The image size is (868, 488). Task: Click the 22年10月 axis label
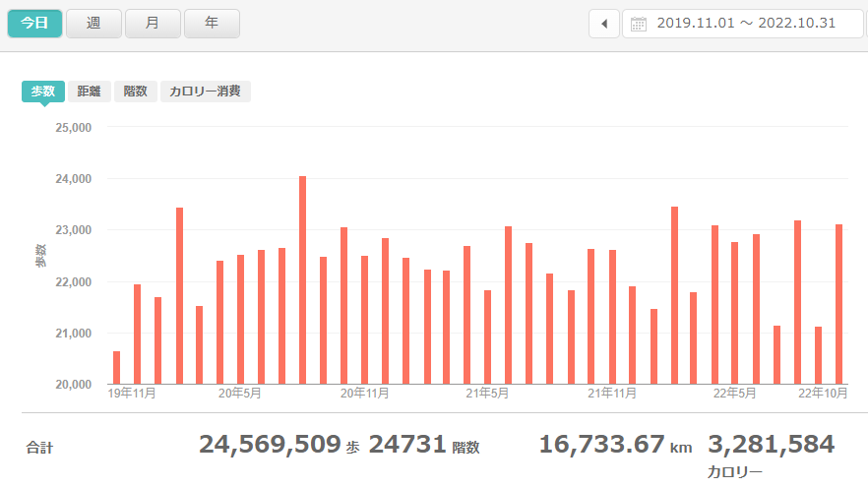coord(823,394)
